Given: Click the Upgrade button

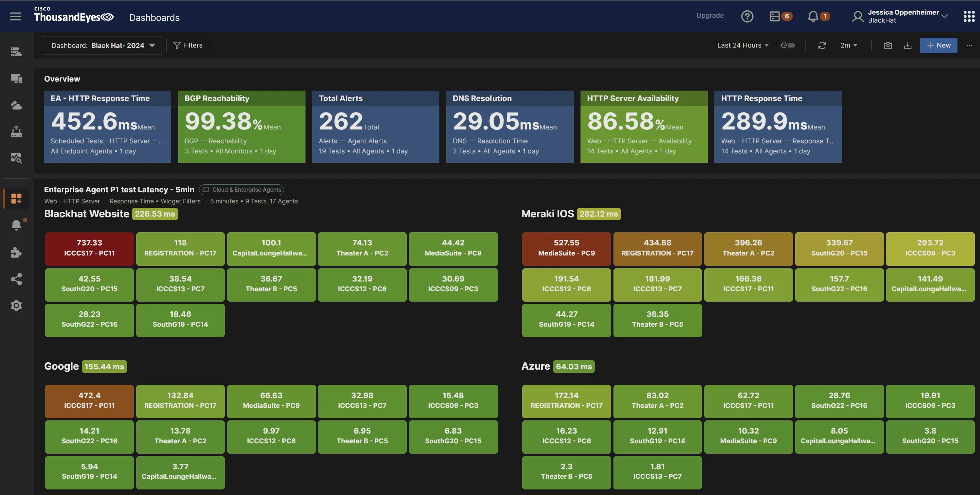Looking at the screenshot, I should (710, 16).
